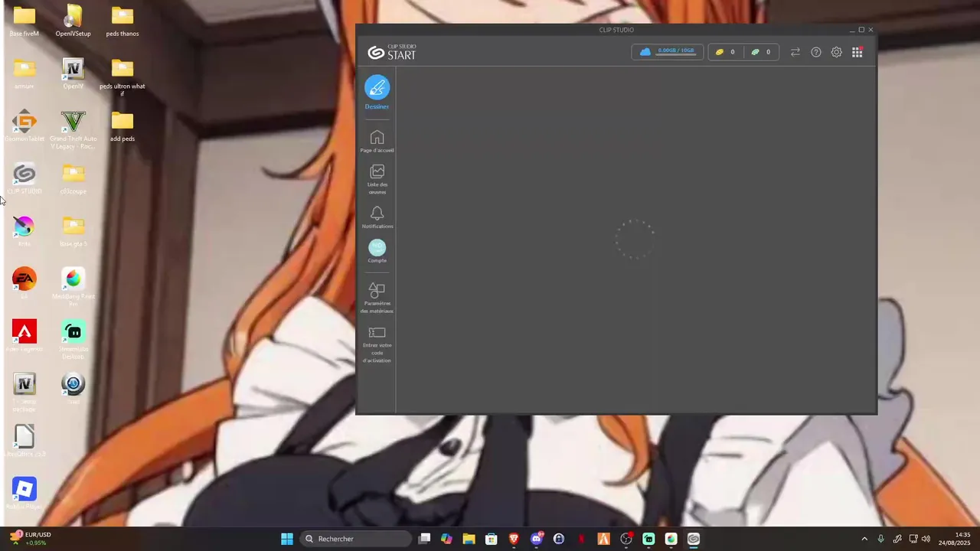Screen dimensions: 980x551
Task: Open Netflix from the taskbar
Action: click(x=581, y=539)
